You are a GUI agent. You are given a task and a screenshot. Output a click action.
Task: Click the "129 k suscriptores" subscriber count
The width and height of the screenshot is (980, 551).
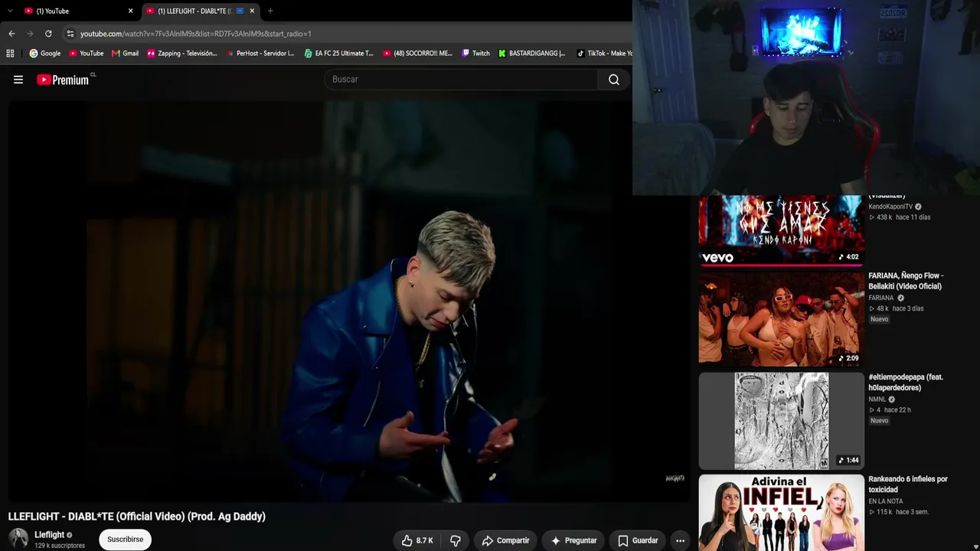[x=60, y=546]
